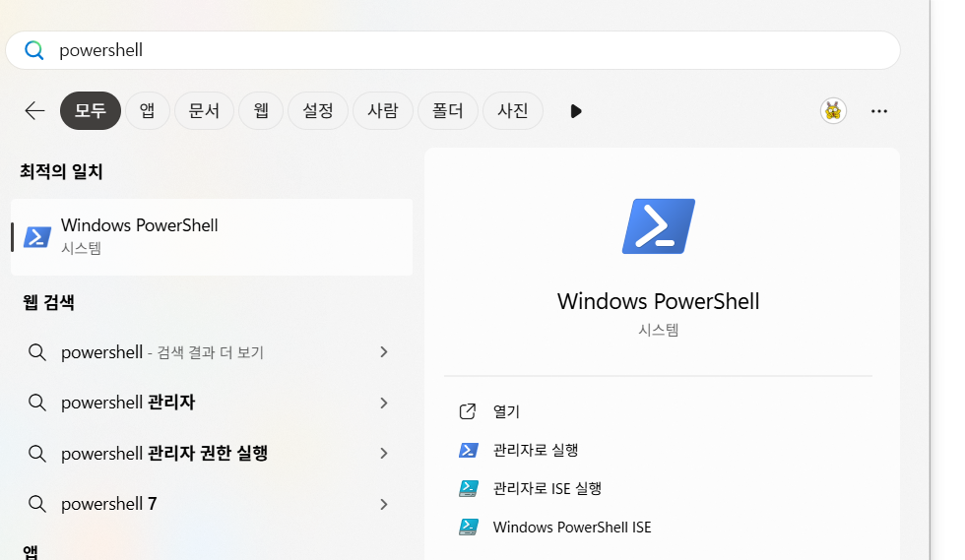Open the 사람 filter tab
The width and height of the screenshot is (965, 560).
(383, 111)
